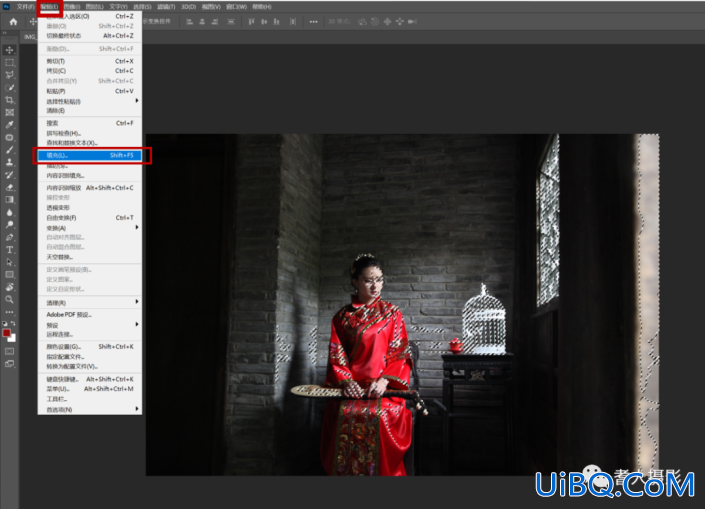Open the Edit Toolbar three-dots icon
Screen dimensions: 705x509
tap(9, 312)
